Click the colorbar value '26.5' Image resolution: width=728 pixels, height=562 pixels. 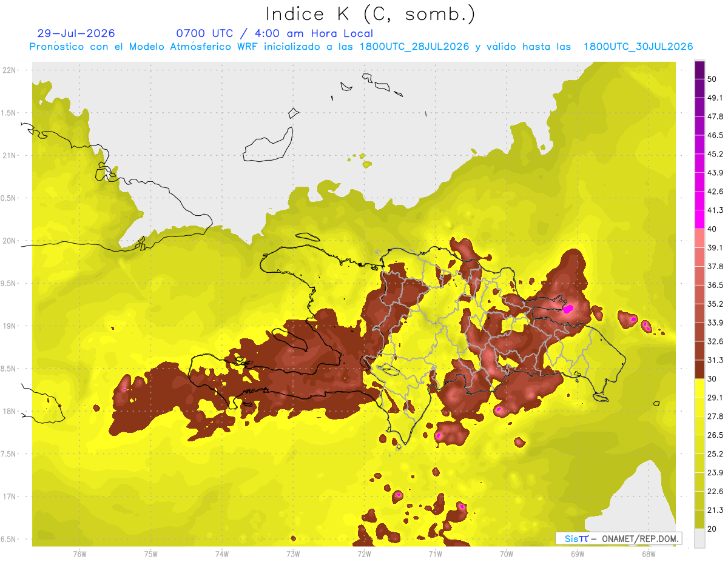coord(715,435)
